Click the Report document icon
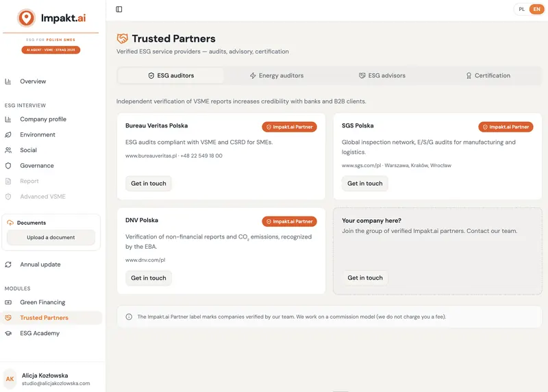This screenshot has height=392, width=548. click(x=8, y=181)
